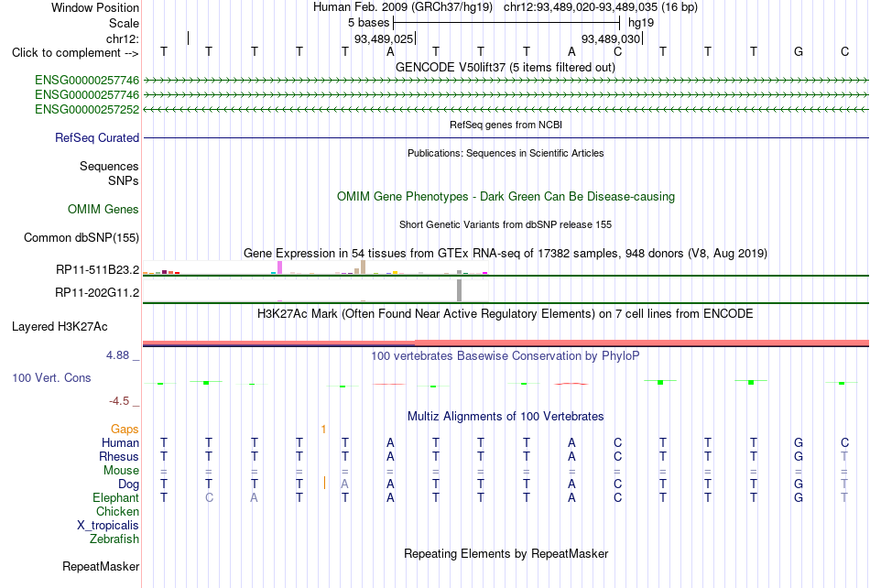This screenshot has width=870, height=588.
Task: Click the G base in the Human alignment row
Action: pyautogui.click(x=799, y=442)
